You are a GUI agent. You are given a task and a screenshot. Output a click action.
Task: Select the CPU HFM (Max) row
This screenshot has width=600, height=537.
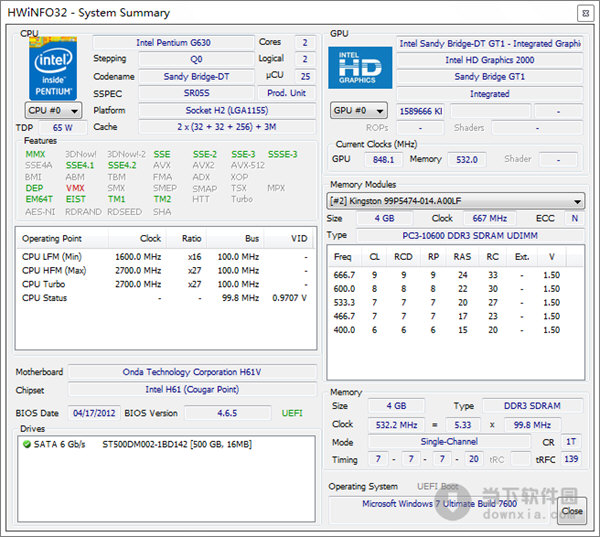165,271
